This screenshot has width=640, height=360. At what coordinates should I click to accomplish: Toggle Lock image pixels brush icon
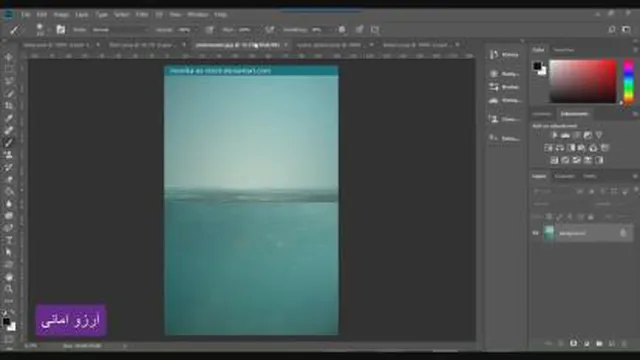click(x=560, y=217)
